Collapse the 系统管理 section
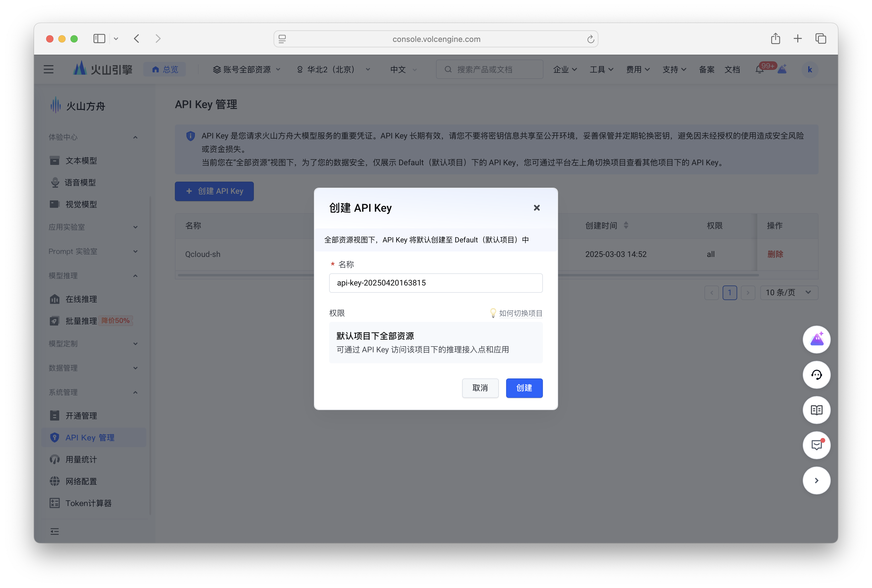The height and width of the screenshot is (588, 872). (x=93, y=392)
